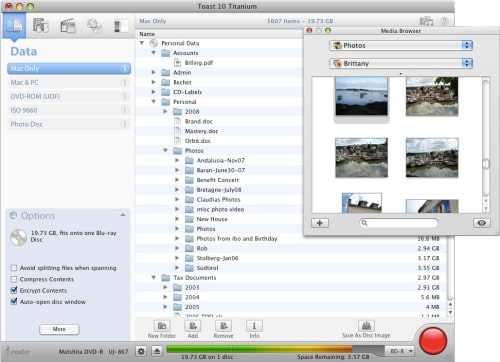Viewport: 500px width, 362px height.
Task: Open the Video category icon
Action: tap(68, 26)
